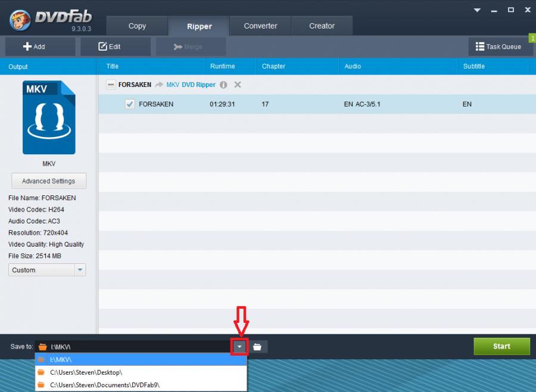Open the Converter tab
The height and width of the screenshot is (392, 536).
coord(260,26)
